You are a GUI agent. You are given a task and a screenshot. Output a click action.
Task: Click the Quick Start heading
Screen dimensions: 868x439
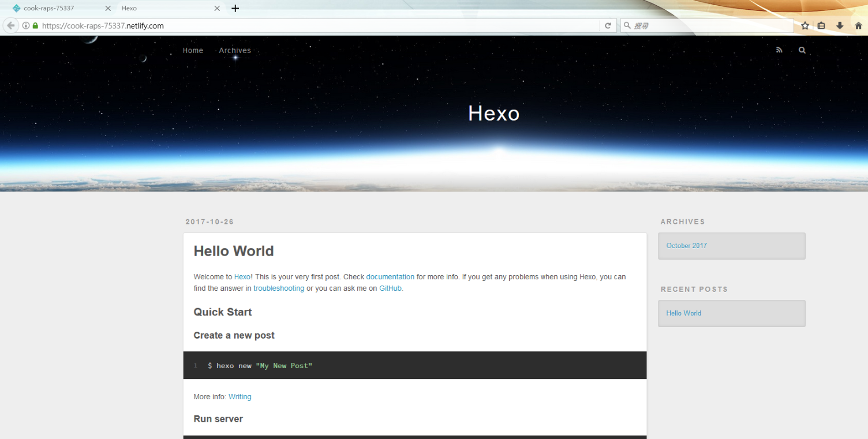point(223,312)
